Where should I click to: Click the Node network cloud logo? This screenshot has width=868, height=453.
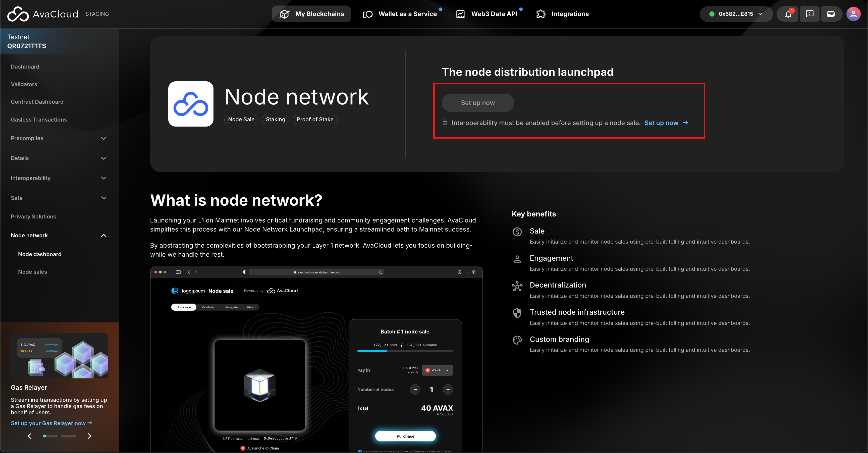[x=191, y=104]
